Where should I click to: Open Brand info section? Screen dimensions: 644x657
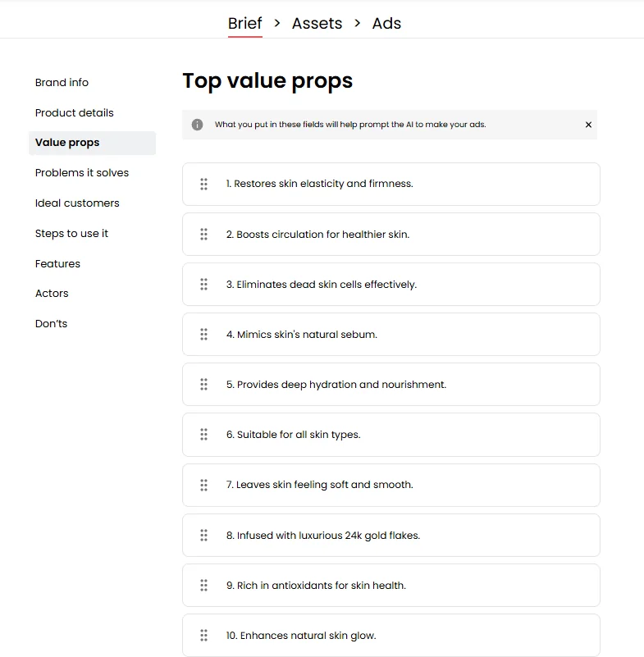[x=62, y=83]
